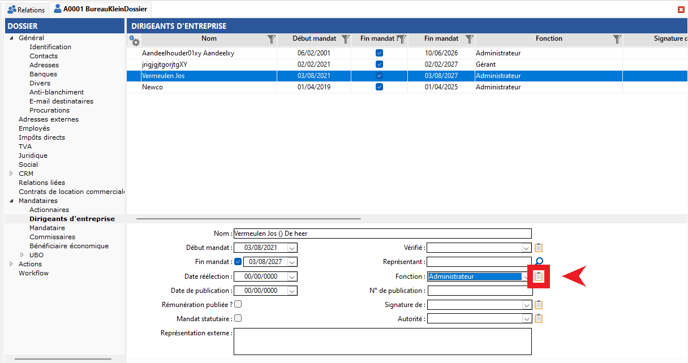
Task: Open the list editor next to Vérifié
Action: click(x=539, y=248)
